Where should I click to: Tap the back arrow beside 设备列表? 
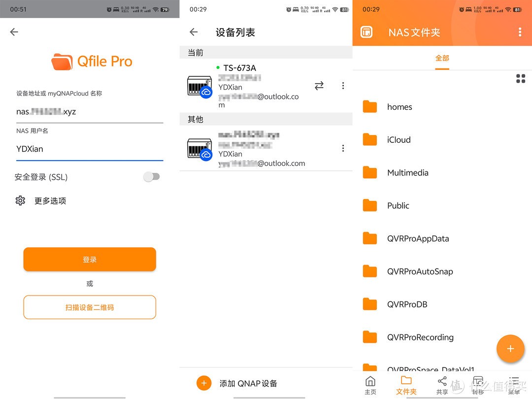click(194, 32)
